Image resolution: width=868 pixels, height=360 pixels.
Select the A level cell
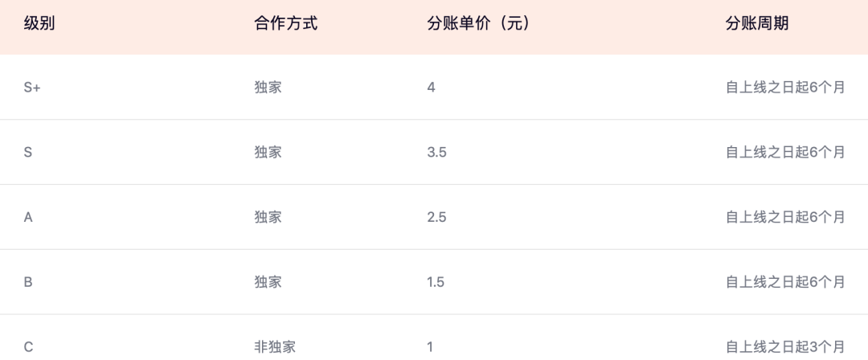[x=28, y=217]
